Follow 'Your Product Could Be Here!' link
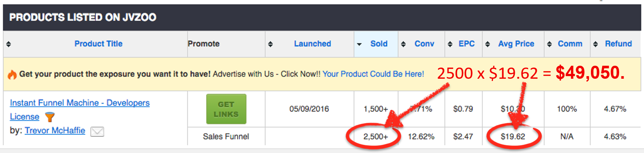This screenshot has height=153, width=644. click(373, 74)
